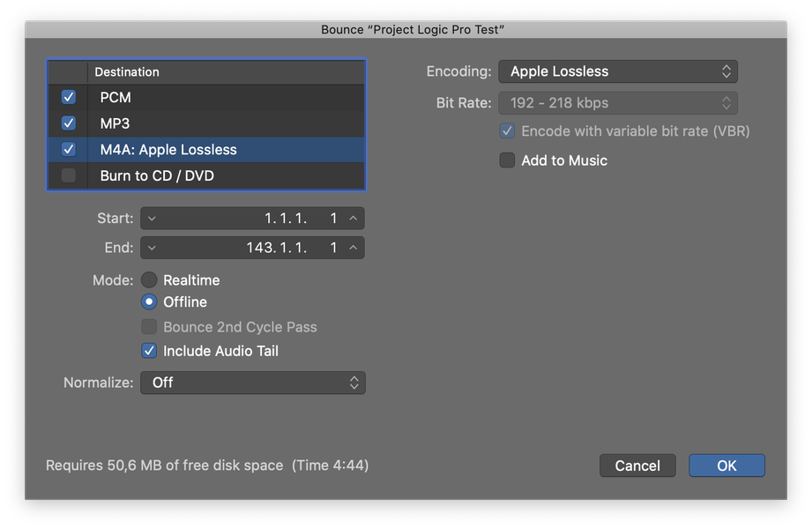
Task: Confirm bounce with the OK button
Action: pos(726,466)
